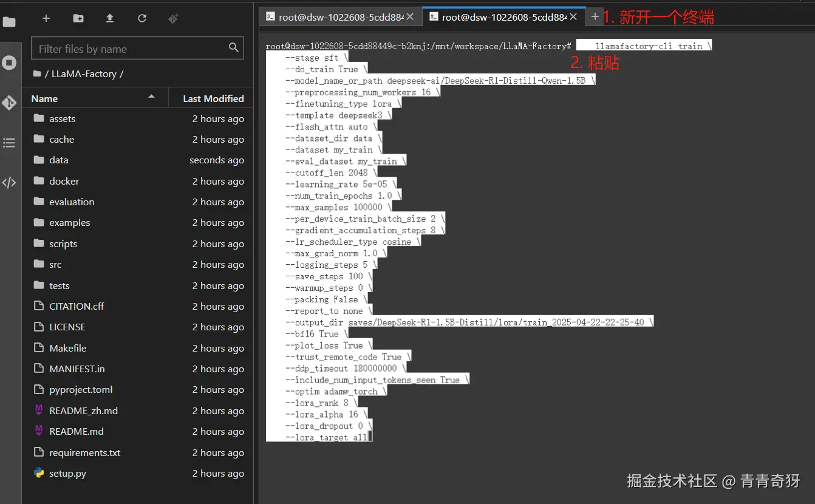Click the terminal icon on the first tab

[270, 17]
